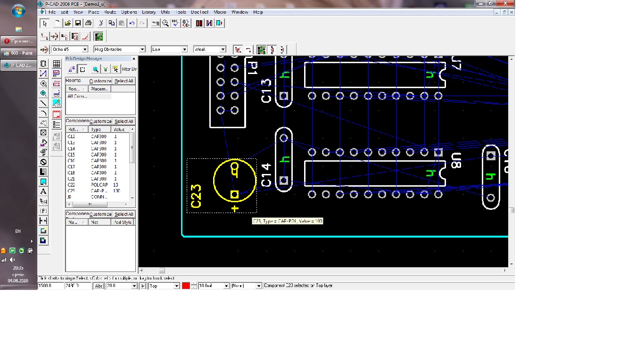Click Select All in the Rooms panel
Image resolution: width=644 pixels, height=362 pixels.
(x=124, y=81)
